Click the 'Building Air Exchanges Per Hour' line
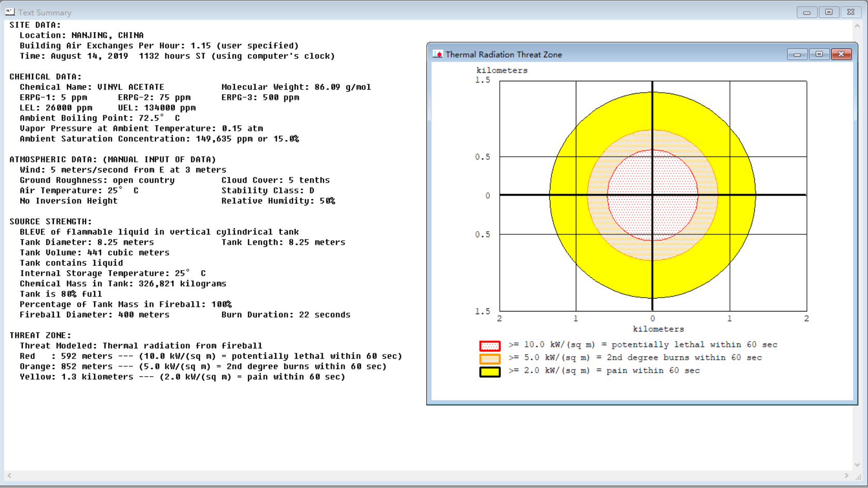This screenshot has height=488, width=868. point(159,46)
